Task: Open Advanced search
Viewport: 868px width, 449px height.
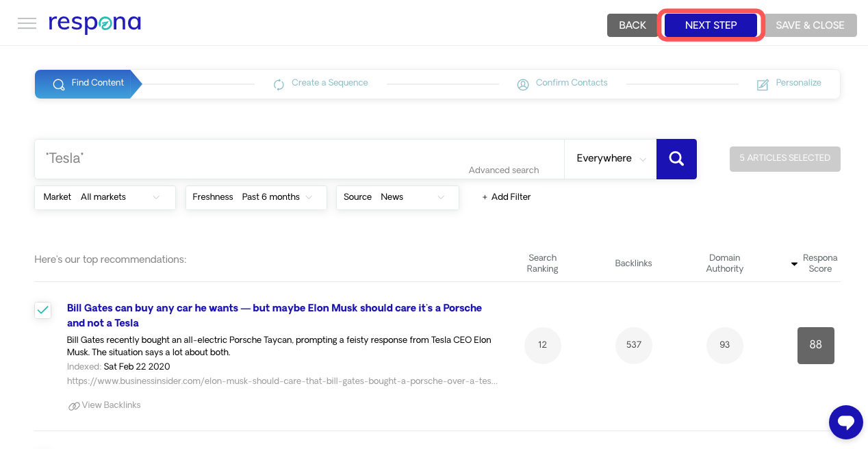Action: point(504,170)
